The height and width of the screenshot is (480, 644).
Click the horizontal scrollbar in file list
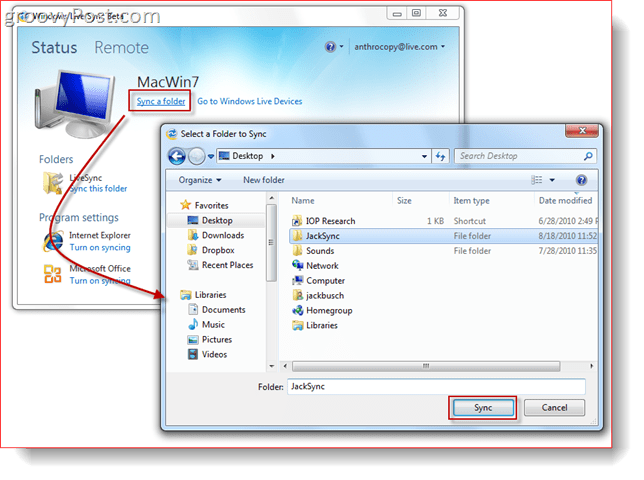point(426,365)
